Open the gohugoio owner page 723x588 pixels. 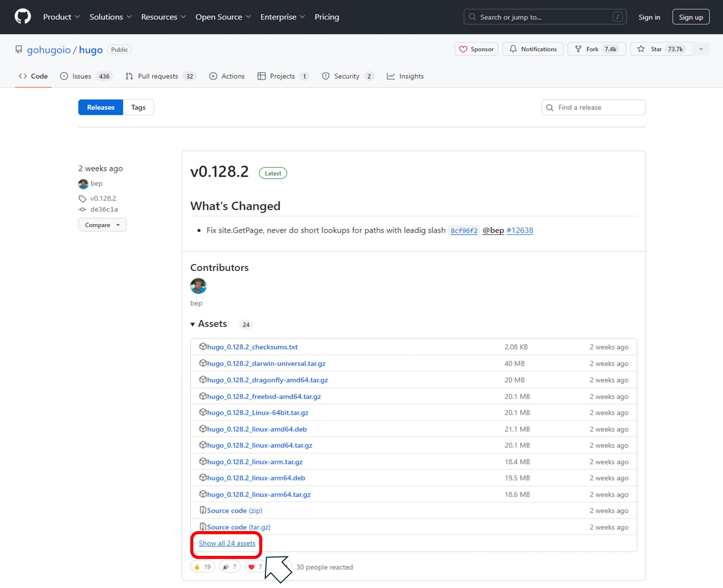(49, 50)
